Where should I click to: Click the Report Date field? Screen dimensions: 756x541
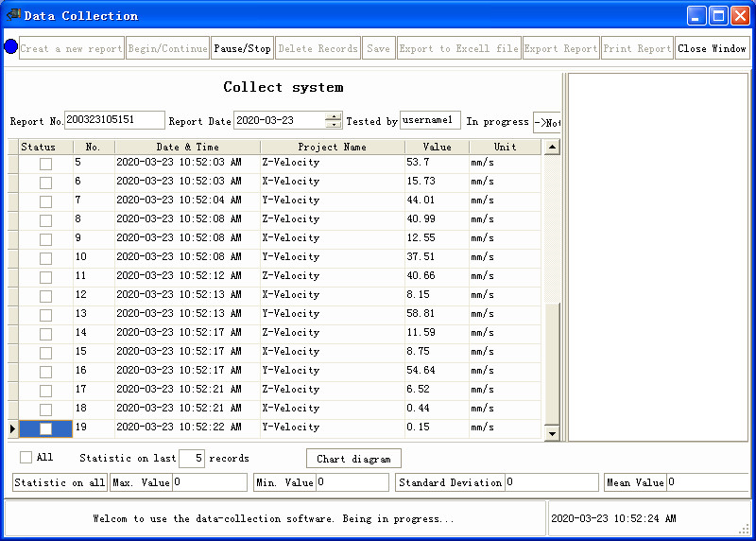pos(280,121)
